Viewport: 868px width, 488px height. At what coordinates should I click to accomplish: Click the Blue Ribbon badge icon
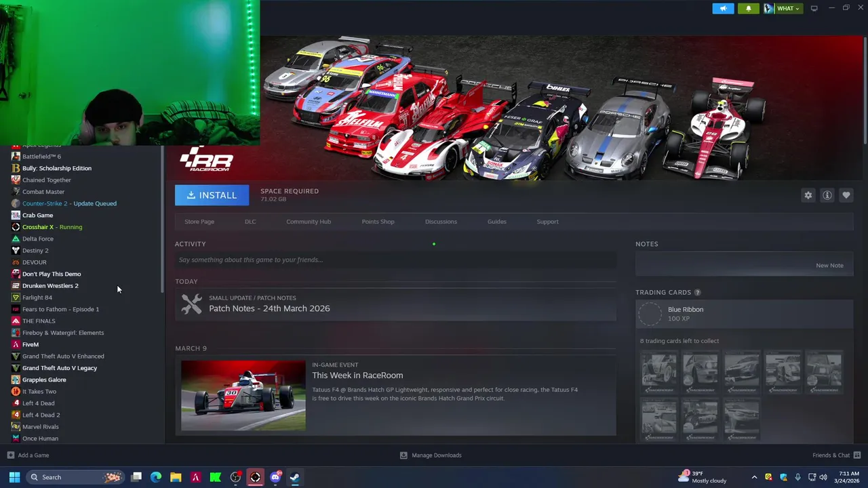point(650,314)
